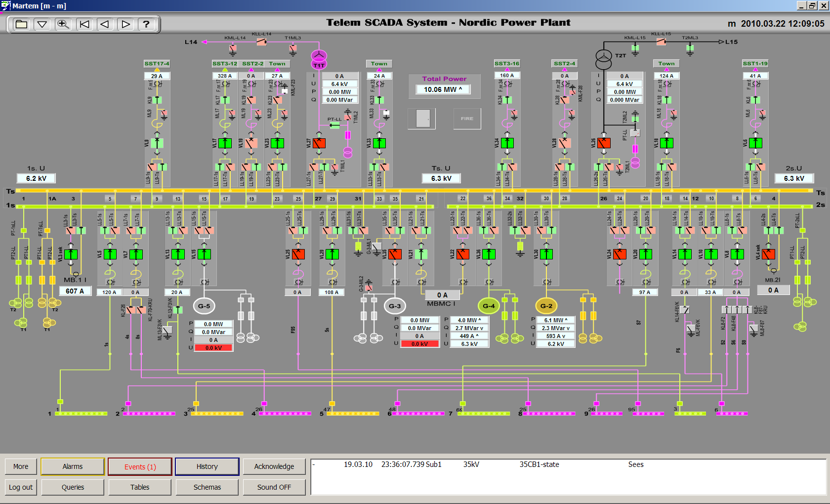
Task: Toggle the red VL27 circuit breaker
Action: [319, 143]
